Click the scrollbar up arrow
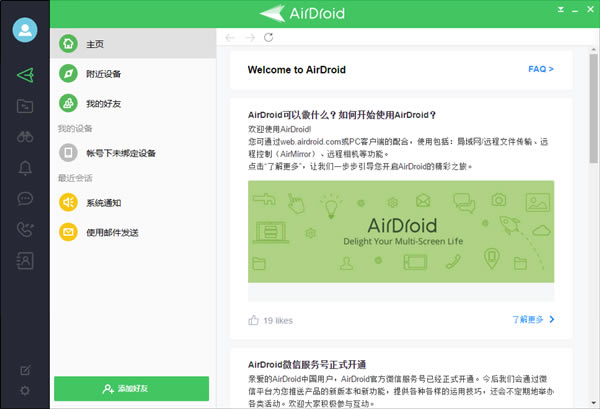The height and width of the screenshot is (409, 600). 593,49
